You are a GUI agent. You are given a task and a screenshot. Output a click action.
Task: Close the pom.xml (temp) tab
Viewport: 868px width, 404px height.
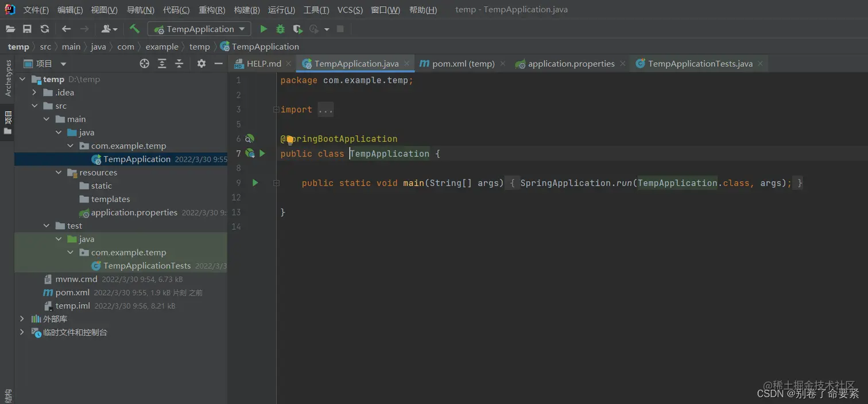point(502,64)
